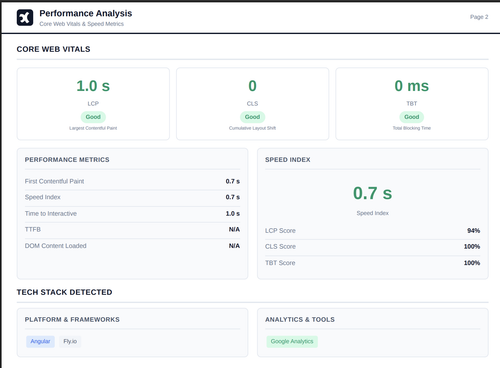500x368 pixels.
Task: Click the Good badge under TBT
Action: tap(412, 117)
